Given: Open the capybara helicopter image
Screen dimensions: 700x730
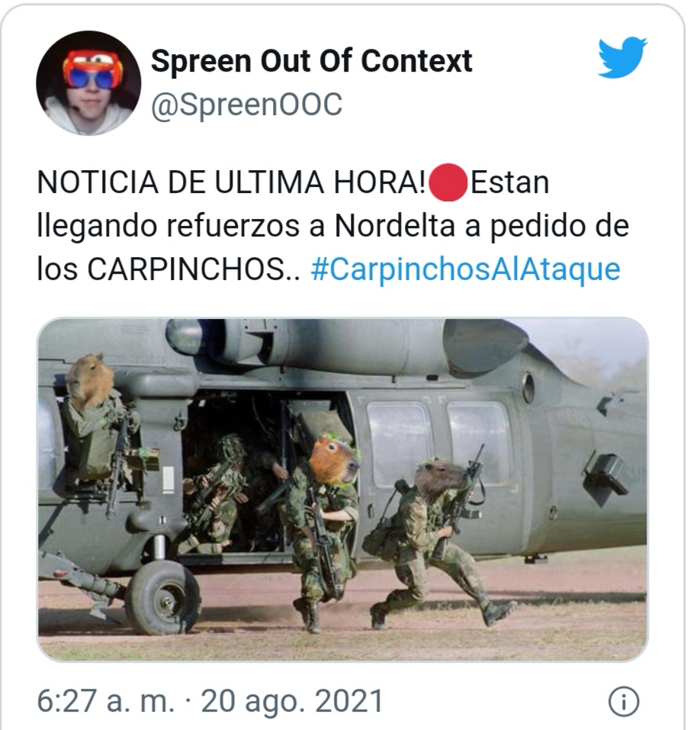Looking at the screenshot, I should click(342, 489).
